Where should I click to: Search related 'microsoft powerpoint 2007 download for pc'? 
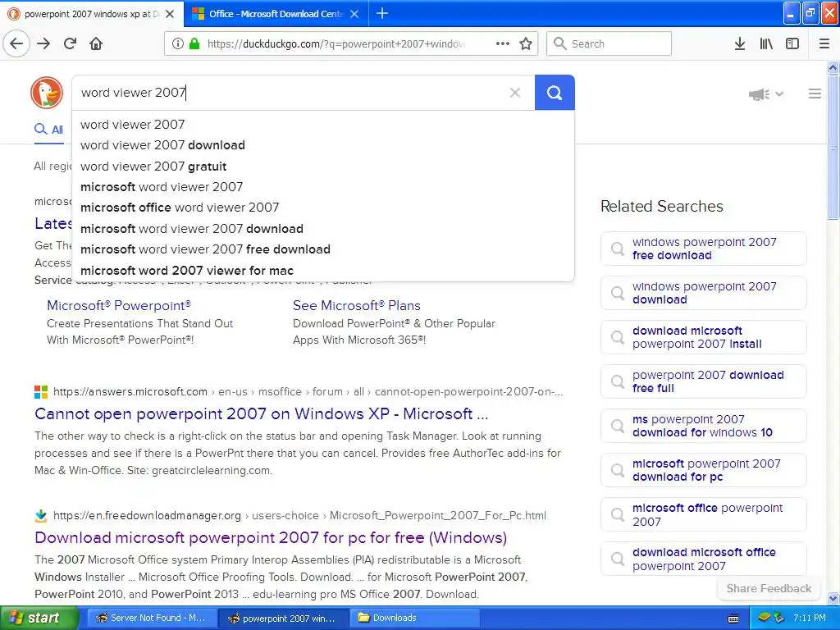703,470
